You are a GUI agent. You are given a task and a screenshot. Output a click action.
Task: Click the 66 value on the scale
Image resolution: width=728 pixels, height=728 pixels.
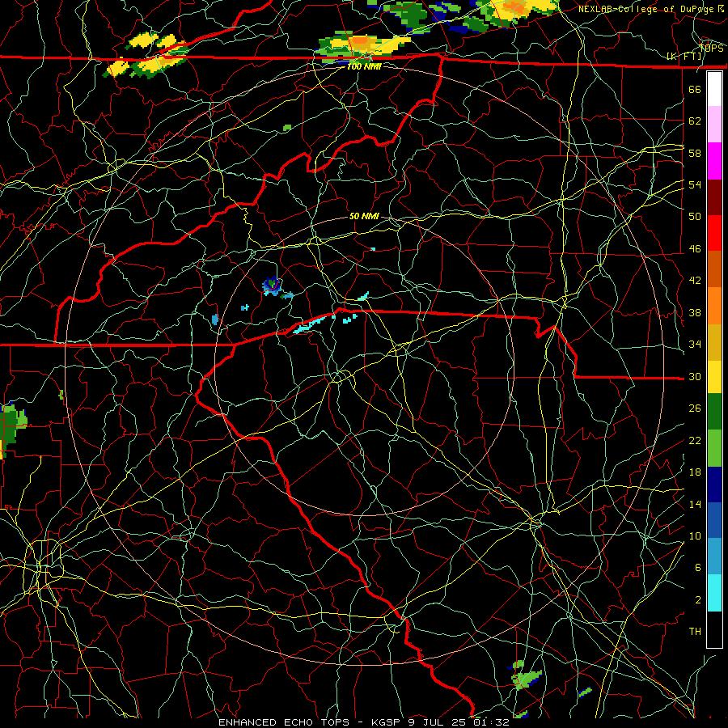pos(695,90)
